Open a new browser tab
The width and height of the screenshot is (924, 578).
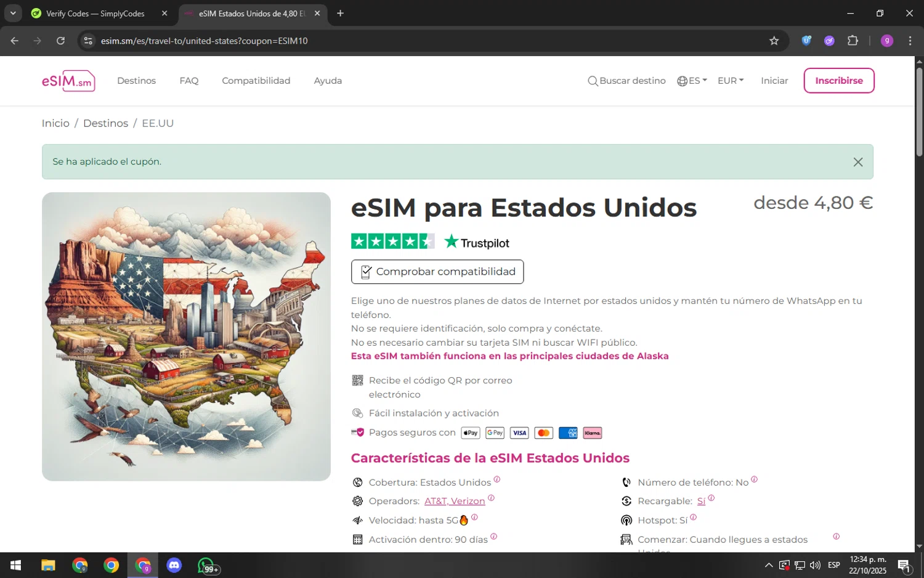tap(340, 14)
